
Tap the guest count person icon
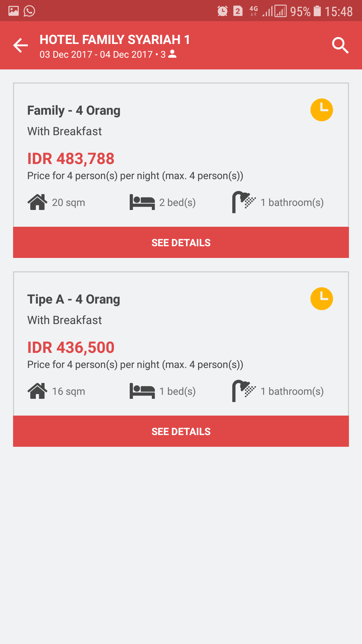pyautogui.click(x=172, y=54)
